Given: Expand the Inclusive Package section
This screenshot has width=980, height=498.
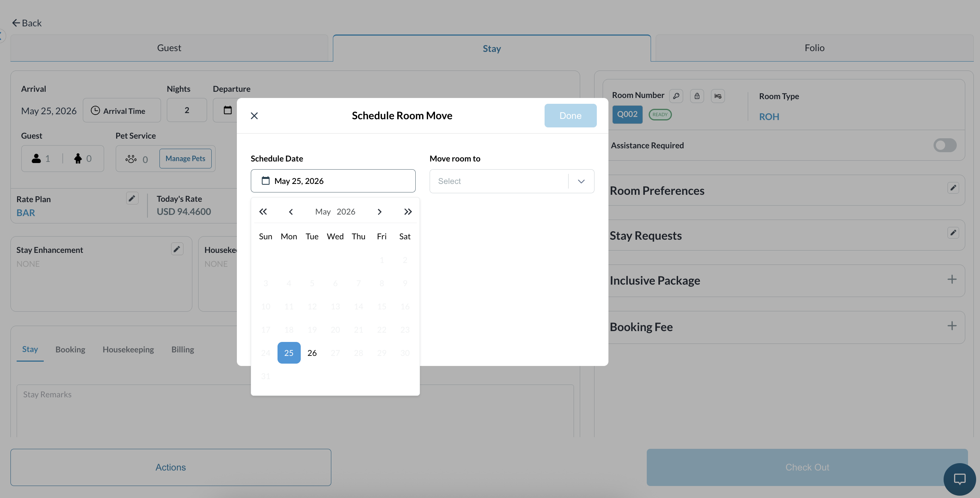Looking at the screenshot, I should pos(952,279).
